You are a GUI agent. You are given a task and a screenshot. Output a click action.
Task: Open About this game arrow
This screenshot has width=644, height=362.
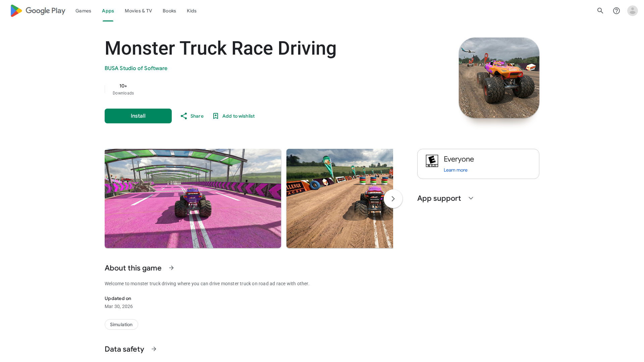(x=171, y=268)
